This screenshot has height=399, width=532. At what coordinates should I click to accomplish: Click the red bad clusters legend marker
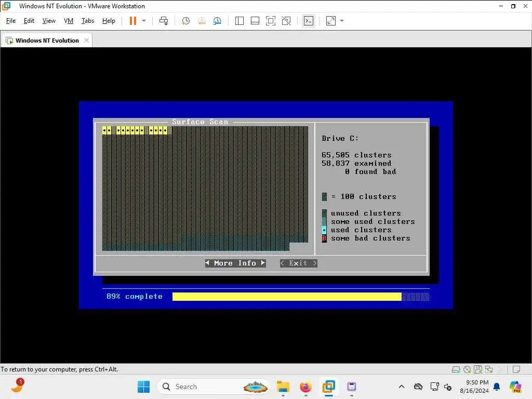click(324, 238)
